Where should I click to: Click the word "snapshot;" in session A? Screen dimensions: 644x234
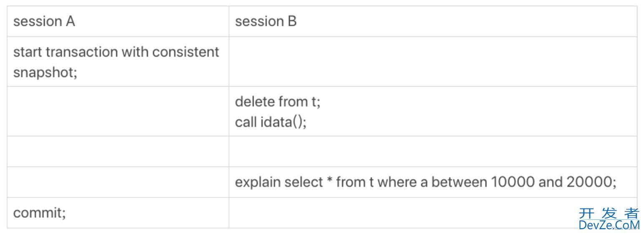tap(45, 72)
